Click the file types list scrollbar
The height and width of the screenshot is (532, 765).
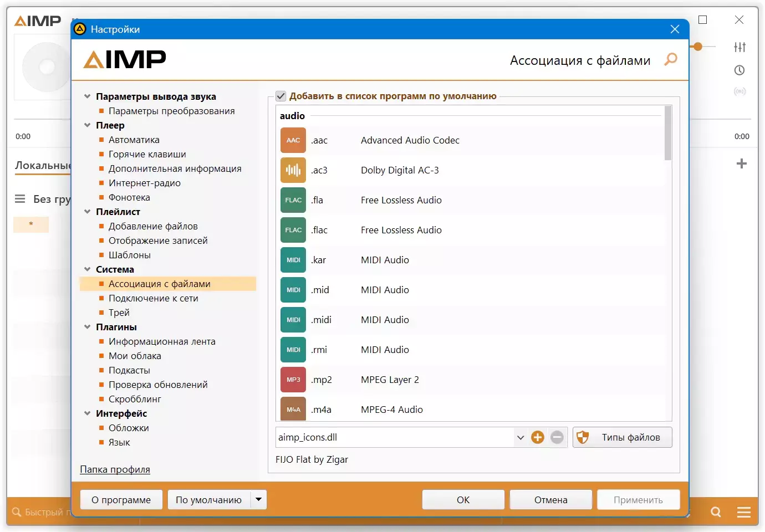click(x=668, y=133)
